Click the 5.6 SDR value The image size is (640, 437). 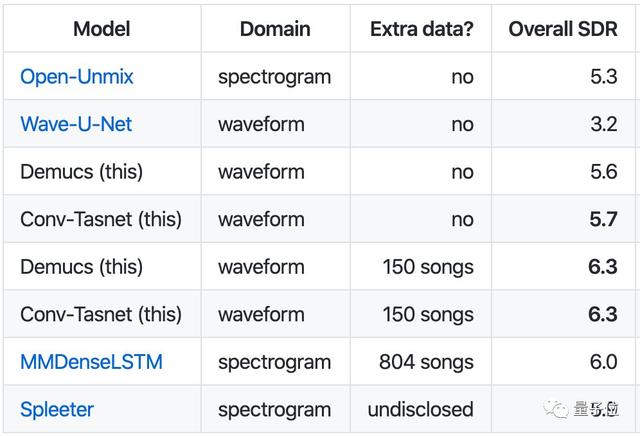coord(603,172)
